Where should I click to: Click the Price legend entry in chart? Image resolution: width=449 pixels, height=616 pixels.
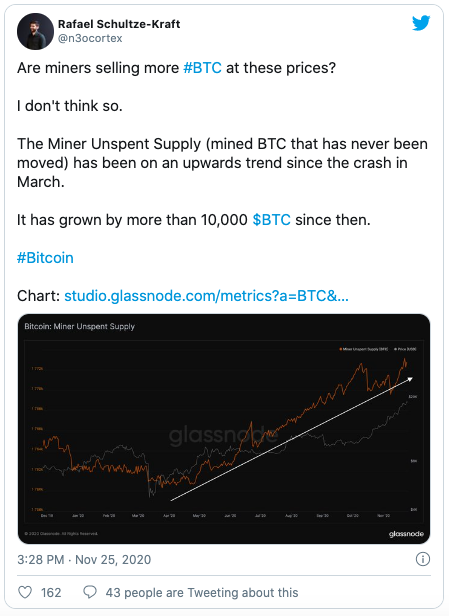pos(405,349)
